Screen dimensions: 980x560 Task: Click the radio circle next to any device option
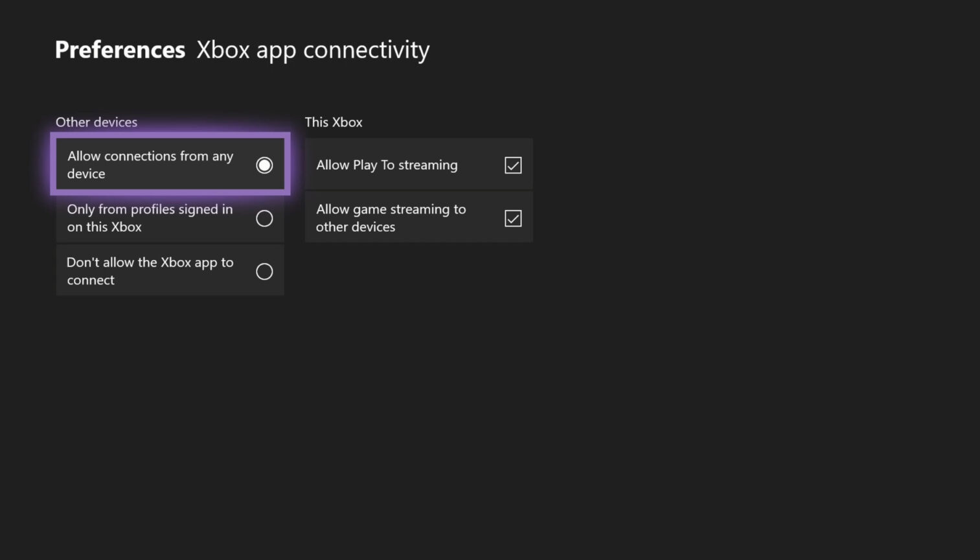264,165
